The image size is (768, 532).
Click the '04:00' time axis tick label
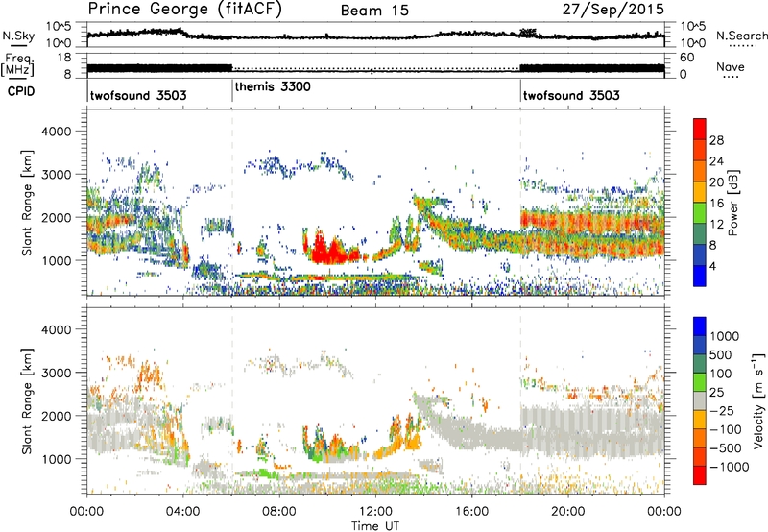tap(182, 512)
